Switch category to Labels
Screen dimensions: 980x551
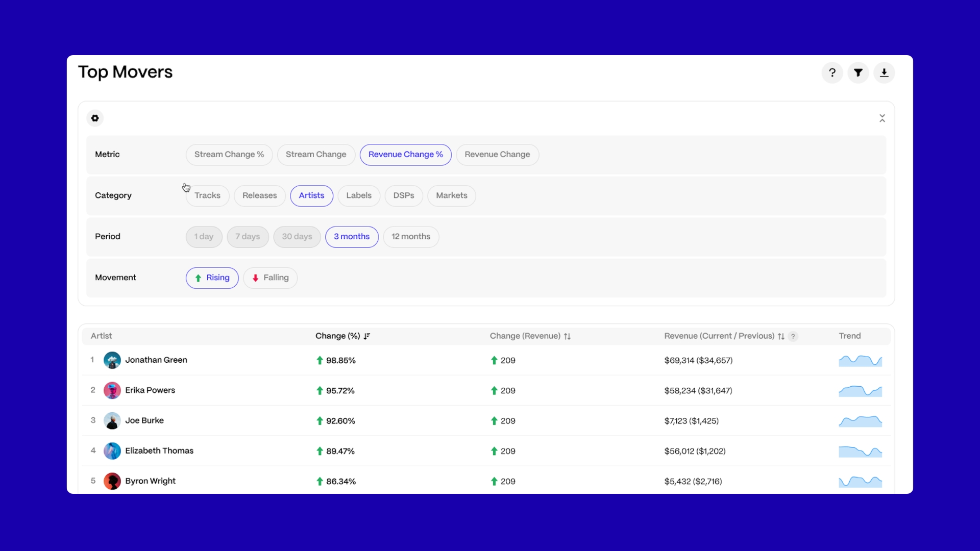358,196
